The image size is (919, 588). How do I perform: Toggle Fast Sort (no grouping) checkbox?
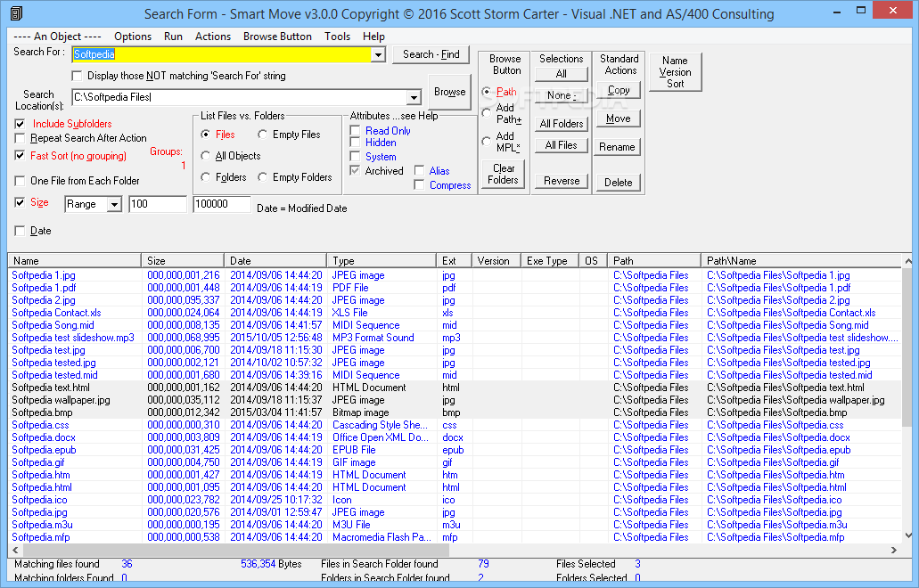pyautogui.click(x=20, y=156)
